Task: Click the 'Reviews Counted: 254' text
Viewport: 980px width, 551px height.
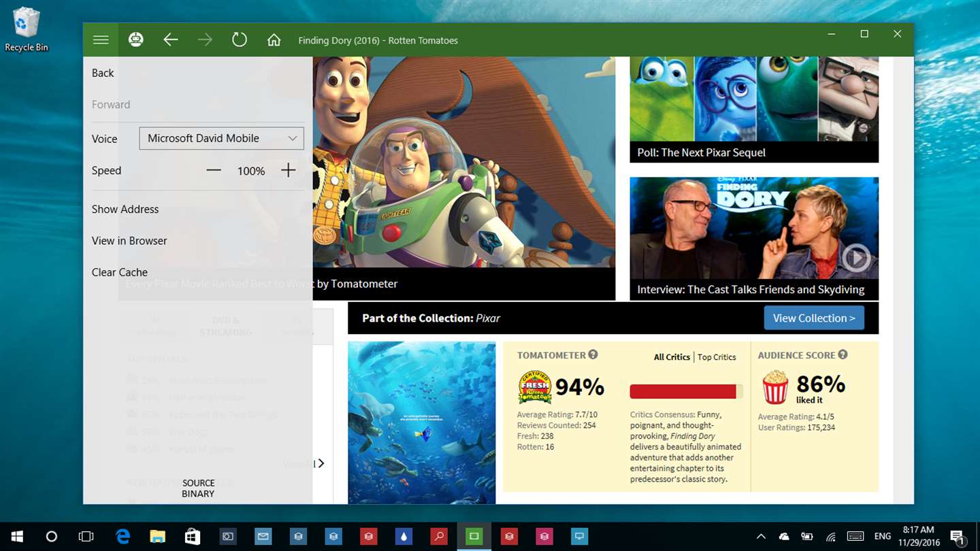Action: [x=556, y=425]
